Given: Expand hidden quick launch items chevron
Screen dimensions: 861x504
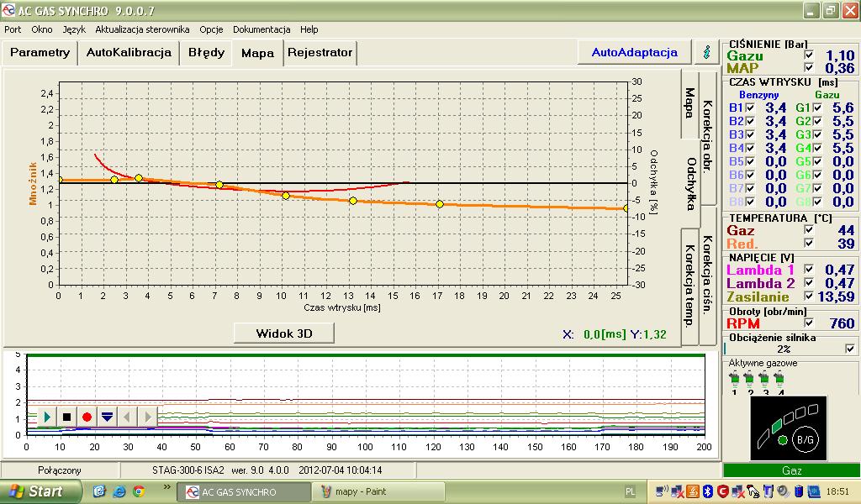Looking at the screenshot, I should (x=166, y=487).
